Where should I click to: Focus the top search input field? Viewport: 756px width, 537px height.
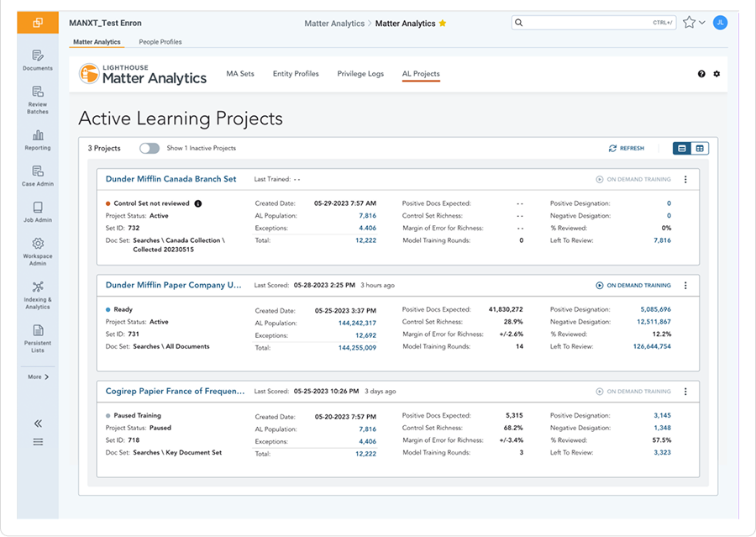pos(594,22)
